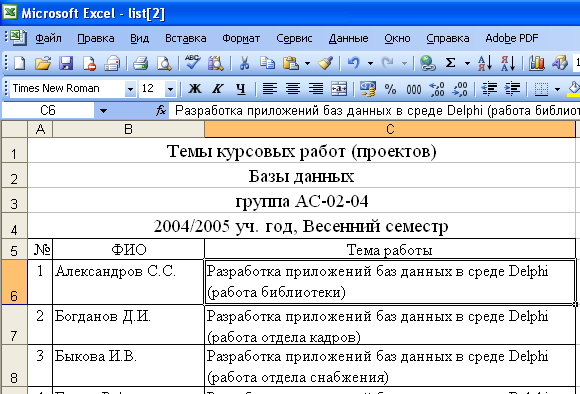
Task: Open an existing file via folder icon
Action: click(43, 63)
